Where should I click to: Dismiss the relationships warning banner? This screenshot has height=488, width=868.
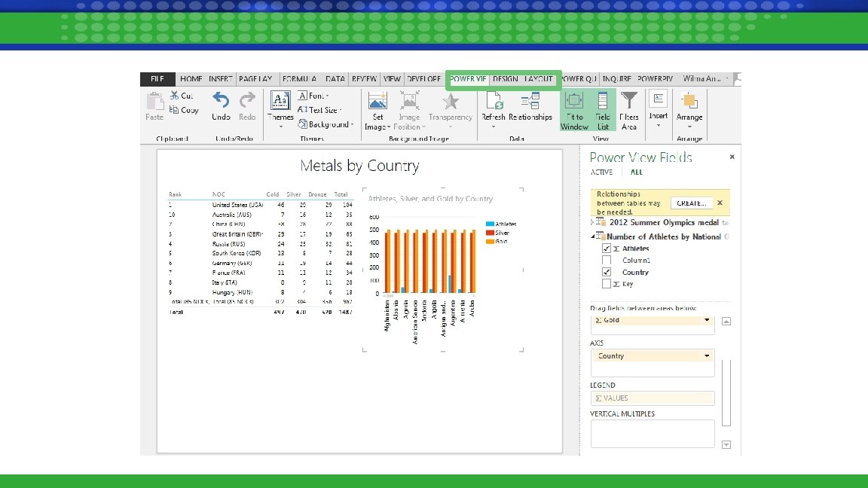coord(720,203)
